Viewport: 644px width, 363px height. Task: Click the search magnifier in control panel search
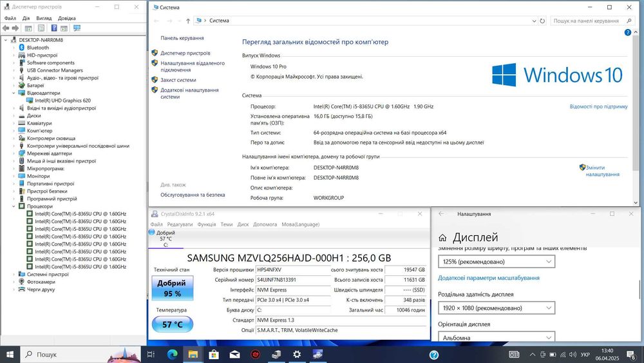click(629, 21)
